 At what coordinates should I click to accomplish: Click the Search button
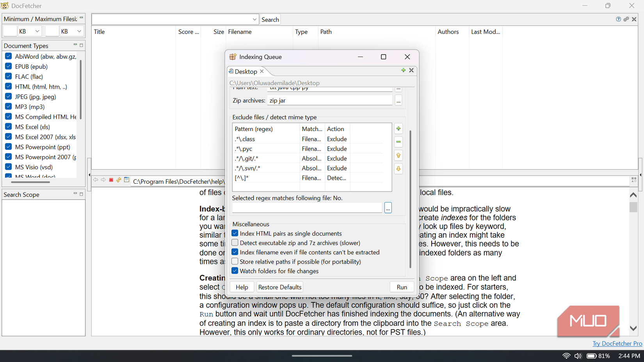(x=270, y=20)
